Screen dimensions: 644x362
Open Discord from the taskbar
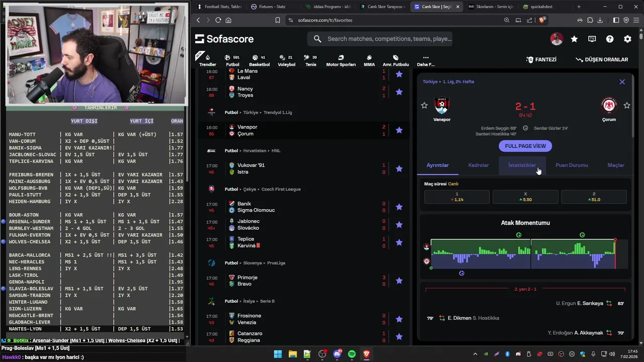pyautogui.click(x=337, y=354)
